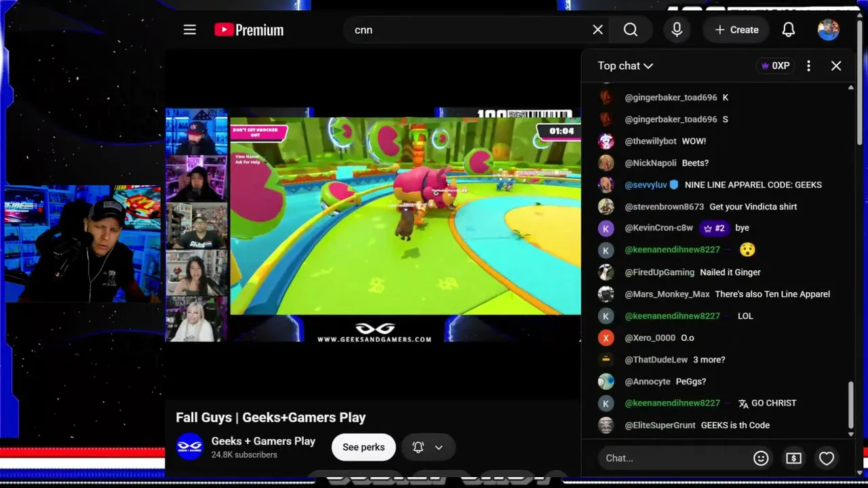The width and height of the screenshot is (868, 488).
Task: Click the 'Beets?' chat message
Action: point(695,163)
